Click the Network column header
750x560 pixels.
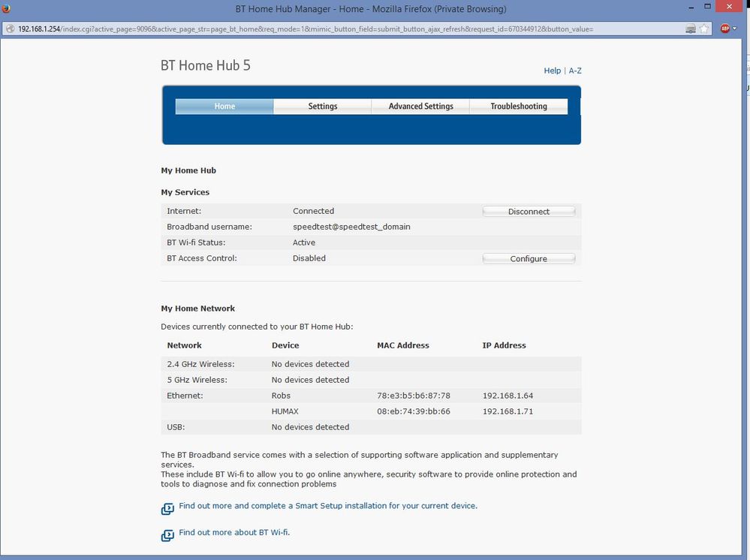[x=184, y=345]
